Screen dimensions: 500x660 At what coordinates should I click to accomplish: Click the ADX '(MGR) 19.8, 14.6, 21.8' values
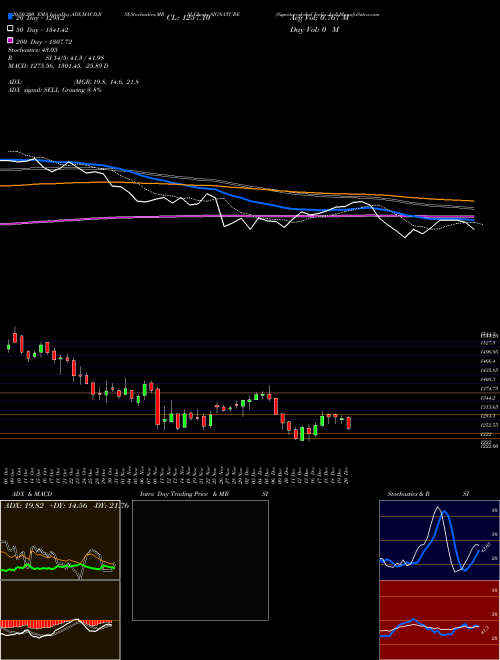click(106, 82)
